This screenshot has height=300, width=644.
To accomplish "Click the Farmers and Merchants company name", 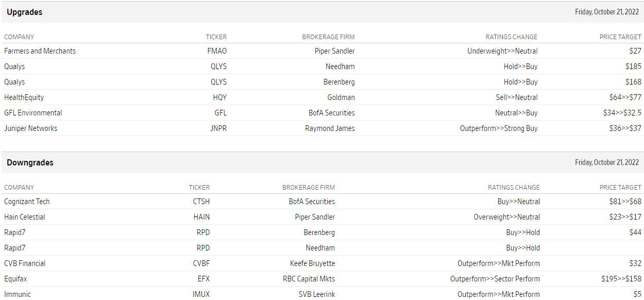I will pos(40,51).
